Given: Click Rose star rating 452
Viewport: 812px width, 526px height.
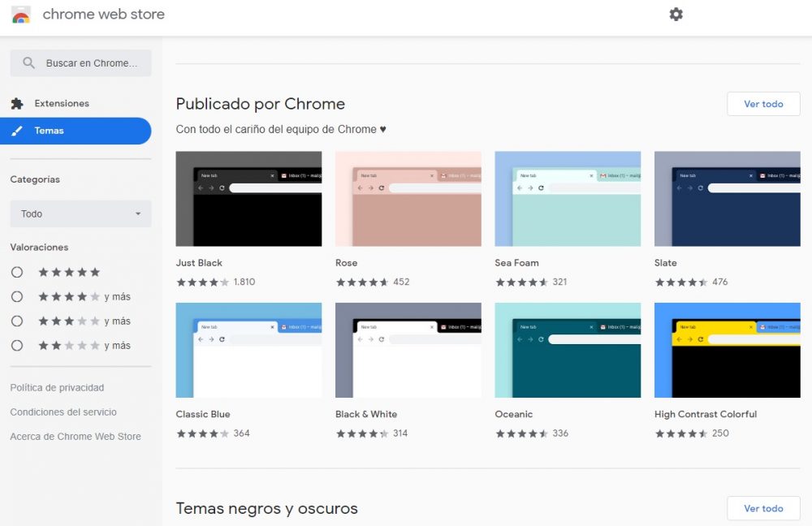Looking at the screenshot, I should point(373,282).
